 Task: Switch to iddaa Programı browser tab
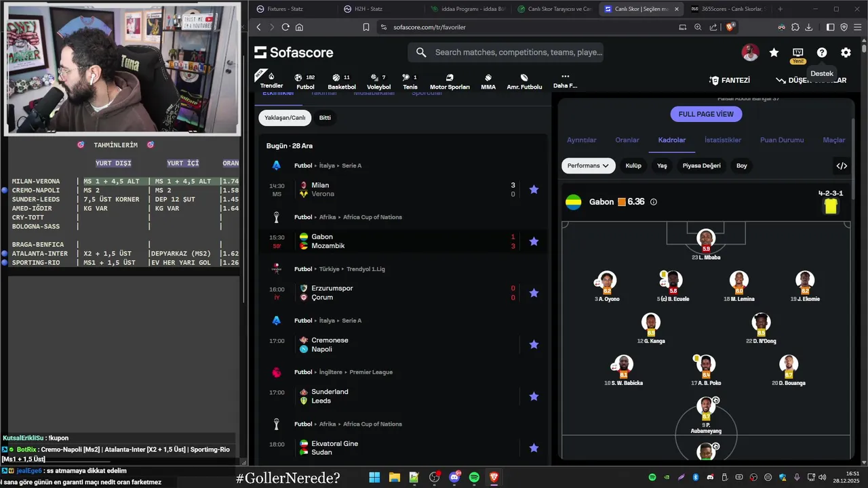coord(469,9)
